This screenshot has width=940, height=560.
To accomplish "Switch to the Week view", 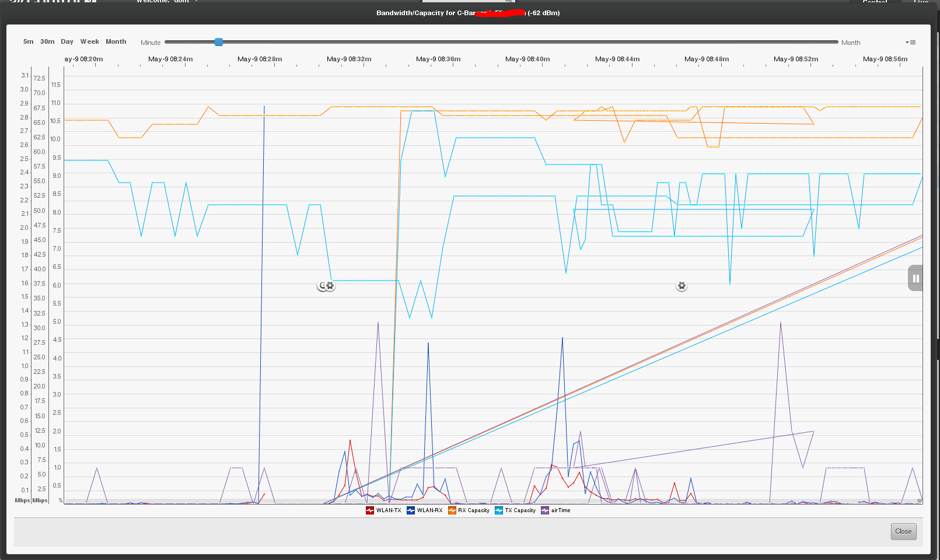I will pyautogui.click(x=90, y=42).
